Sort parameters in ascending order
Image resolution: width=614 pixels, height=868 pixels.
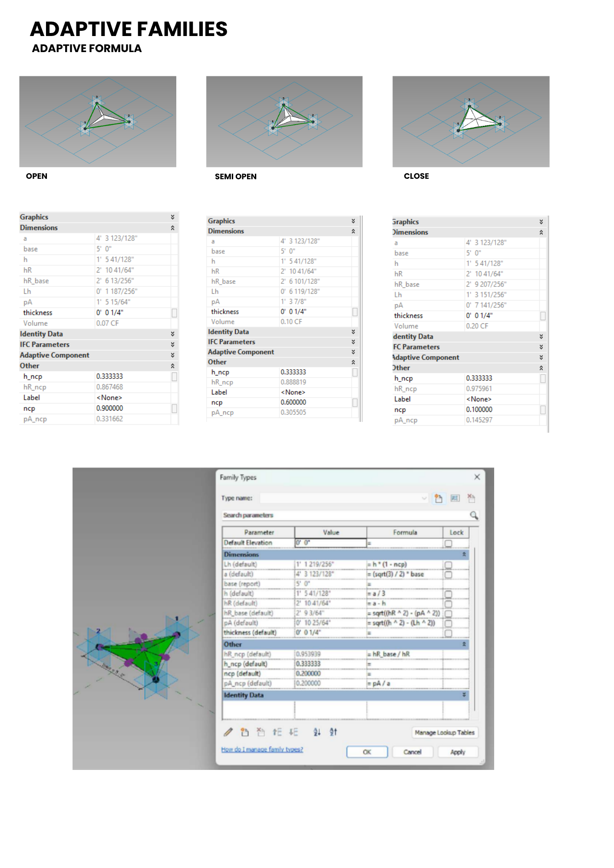pos(317,732)
